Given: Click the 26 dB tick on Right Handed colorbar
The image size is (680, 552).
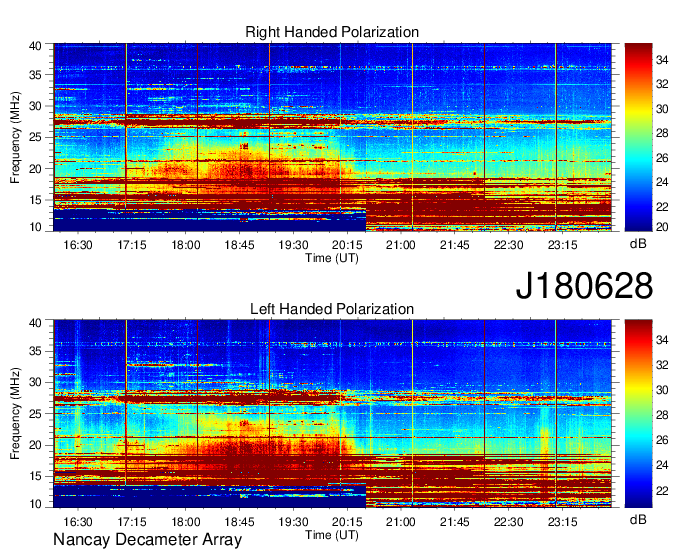Looking at the screenshot, I should [x=662, y=158].
